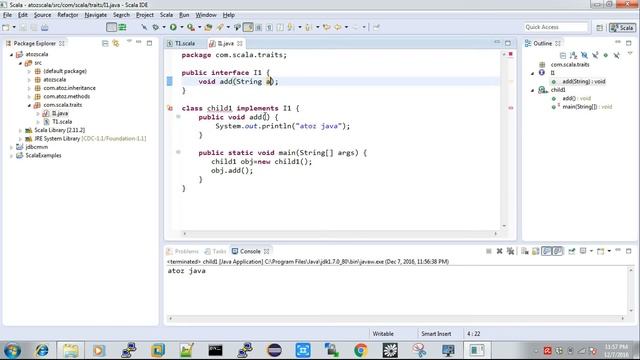Screen dimensions: 640x360
Task: Click the Open Perspective icon
Action: [x=599, y=27]
